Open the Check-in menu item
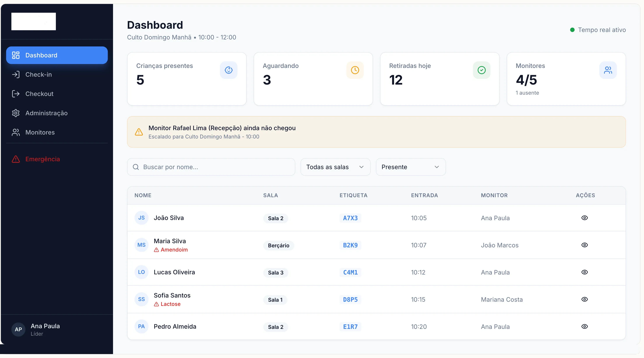This screenshot has width=644, height=358. point(39,74)
